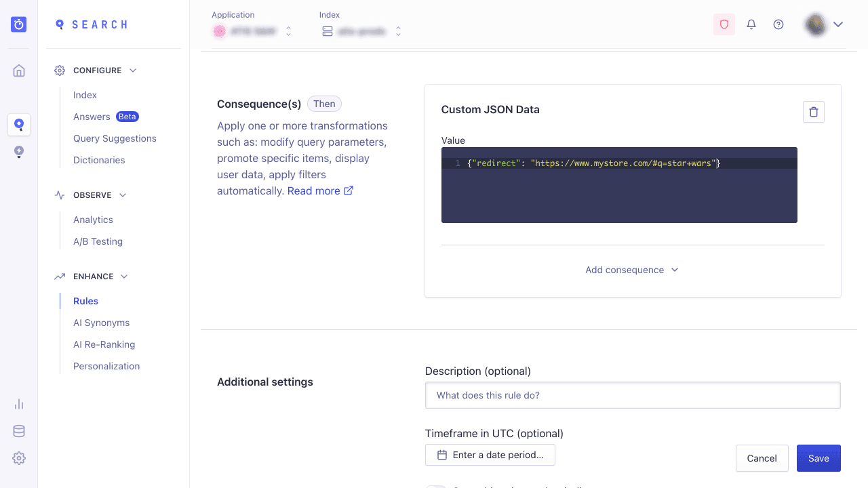Open Personalization
The width and height of the screenshot is (868, 488).
(106, 366)
